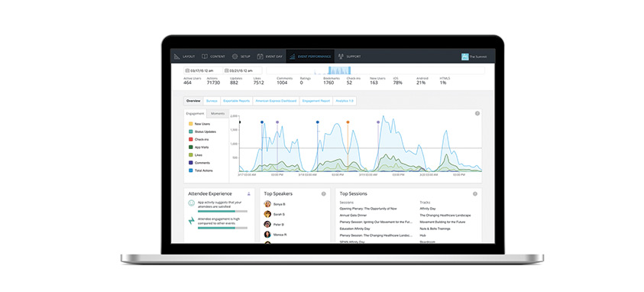The width and height of the screenshot is (644, 292).
Task: Open speaker Monica R
Action: 280,235
